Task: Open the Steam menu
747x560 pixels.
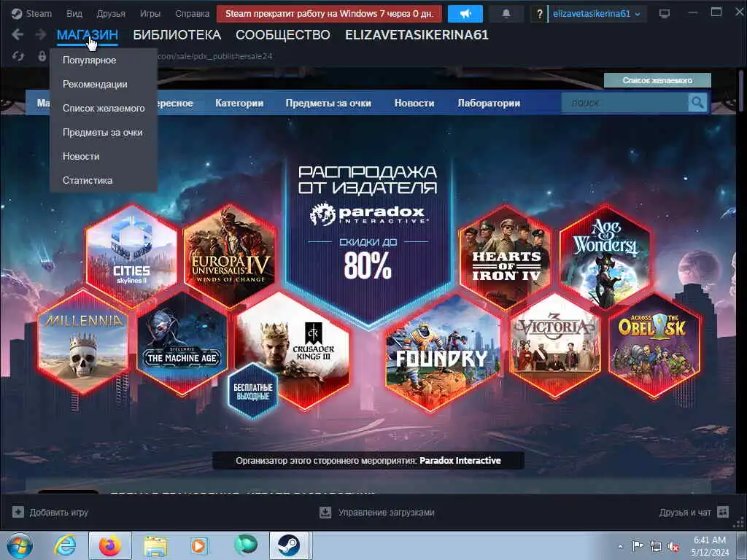Action: [39, 13]
